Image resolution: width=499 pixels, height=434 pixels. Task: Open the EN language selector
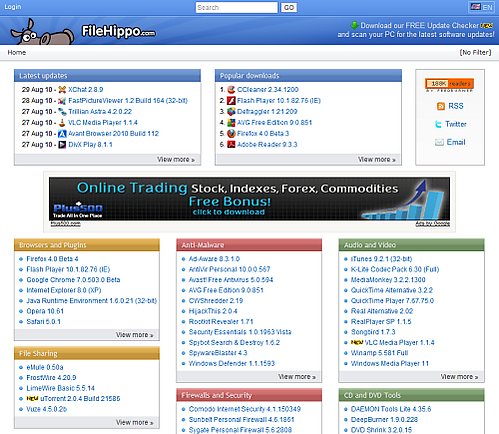[481, 7]
